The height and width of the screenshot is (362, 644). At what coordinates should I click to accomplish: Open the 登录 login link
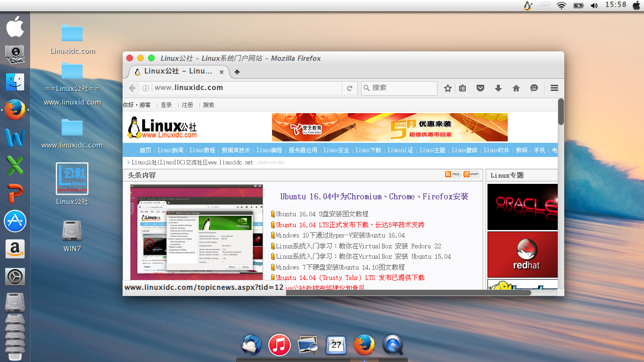[166, 105]
